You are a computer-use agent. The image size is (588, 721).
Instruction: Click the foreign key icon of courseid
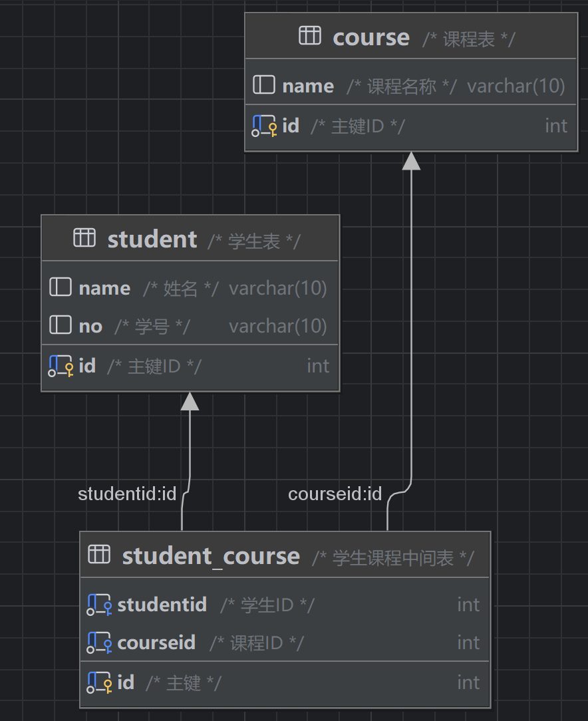pos(99,643)
